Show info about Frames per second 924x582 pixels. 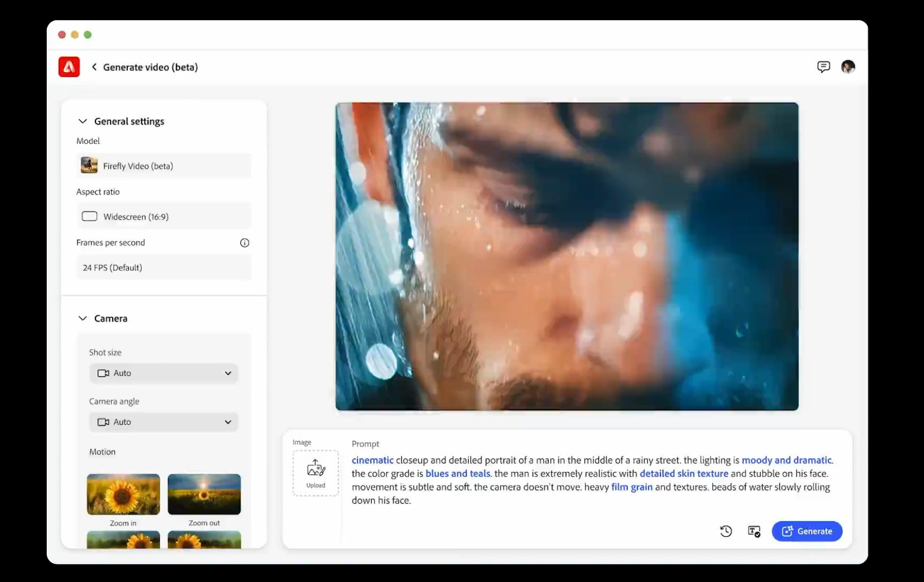click(x=244, y=243)
